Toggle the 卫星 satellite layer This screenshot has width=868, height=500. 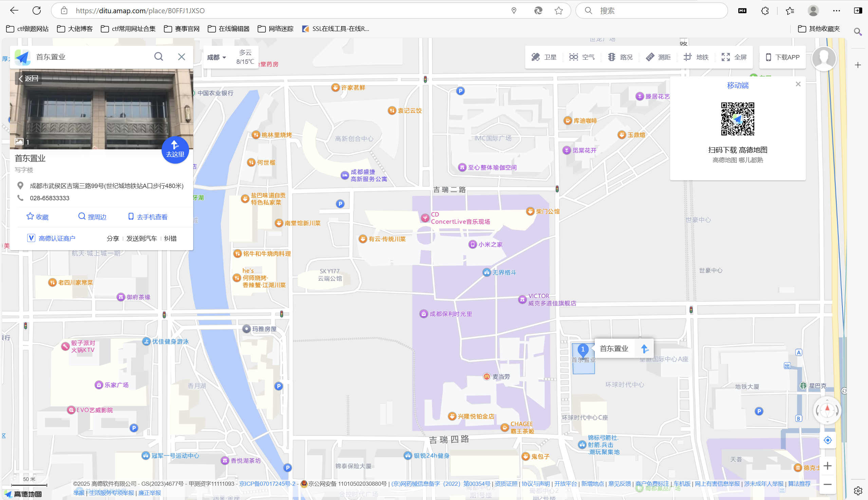pos(544,57)
